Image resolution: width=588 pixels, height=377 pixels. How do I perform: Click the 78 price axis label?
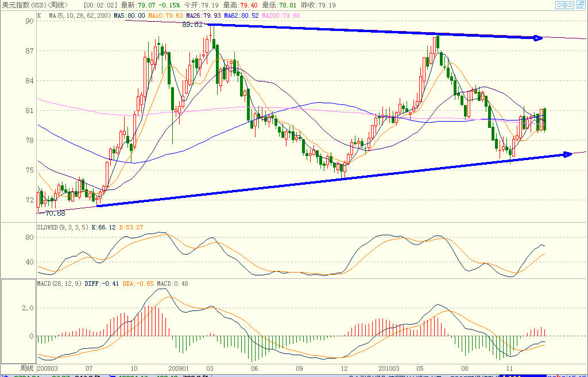(29, 141)
